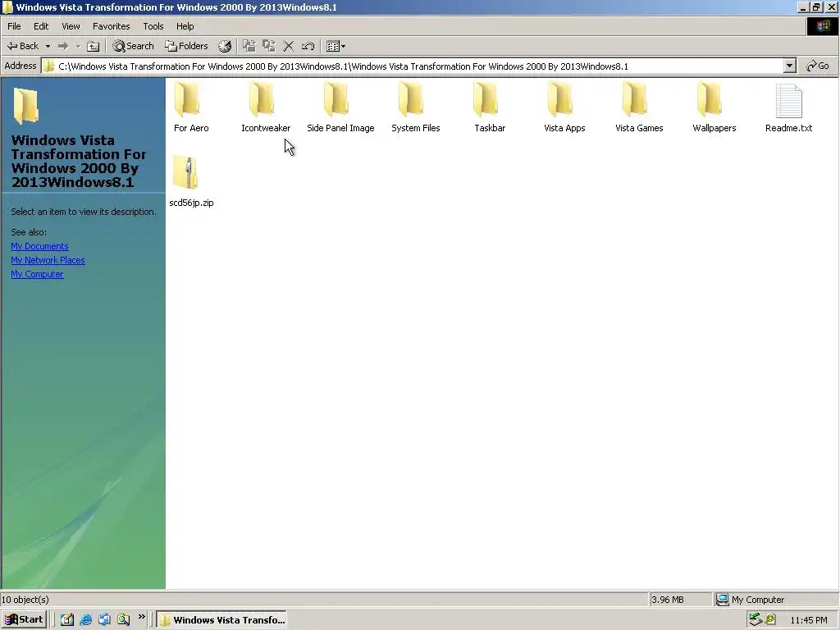
Task: Launch Internet Explorer from quick launch
Action: [85, 619]
